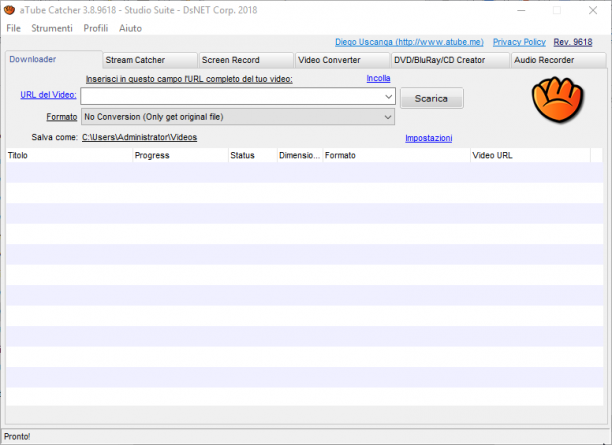Open the Strumenti menu

pyautogui.click(x=52, y=28)
